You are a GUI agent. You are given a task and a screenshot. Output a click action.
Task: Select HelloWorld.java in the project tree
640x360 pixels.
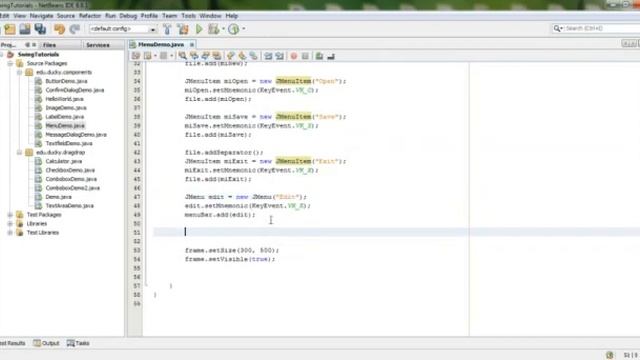(x=64, y=99)
